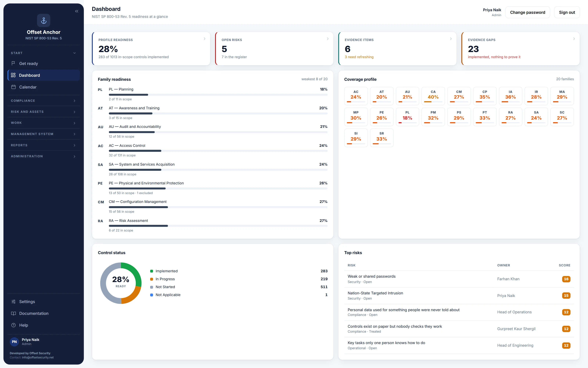
Task: Select Dashboard in the sidebar
Action: click(x=44, y=75)
